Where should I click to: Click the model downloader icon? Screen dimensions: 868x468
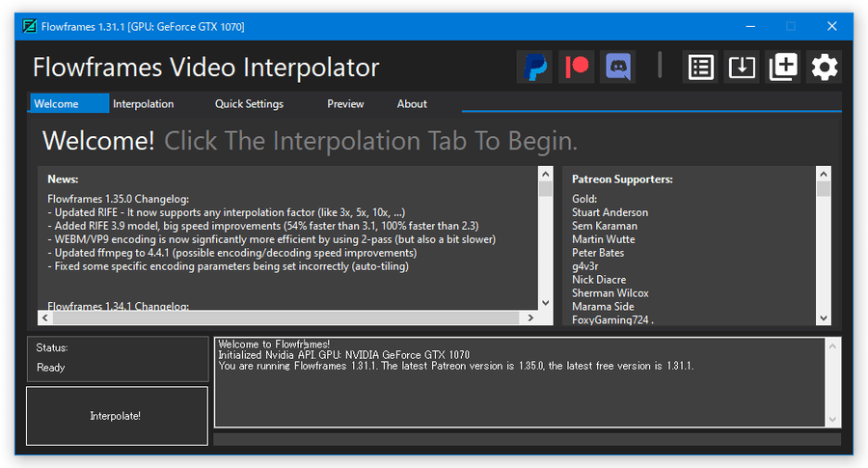[x=742, y=67]
